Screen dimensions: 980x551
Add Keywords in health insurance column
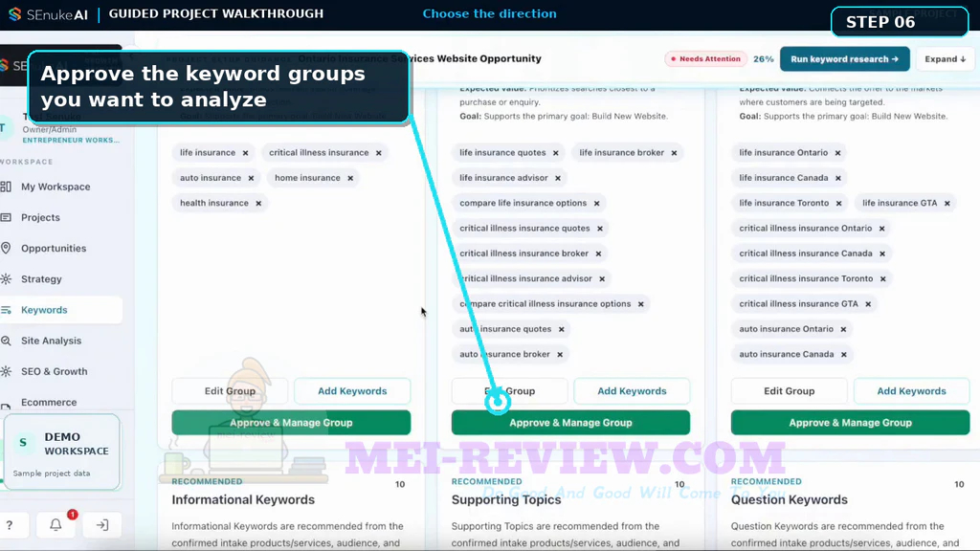point(352,391)
